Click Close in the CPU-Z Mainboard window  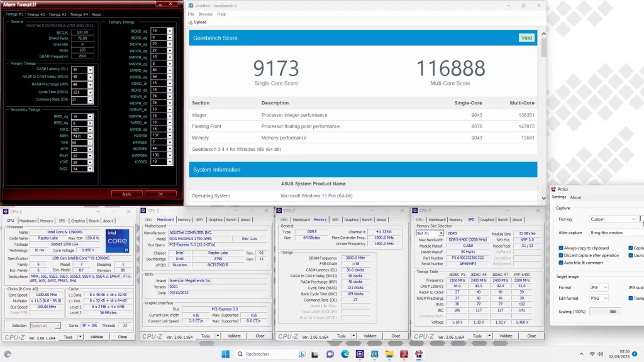pyautogui.click(x=260, y=336)
